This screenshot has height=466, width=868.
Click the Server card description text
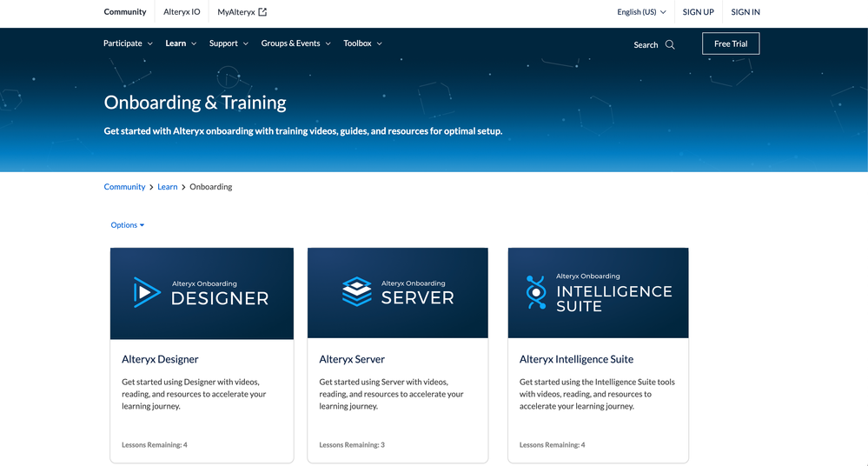coord(391,394)
